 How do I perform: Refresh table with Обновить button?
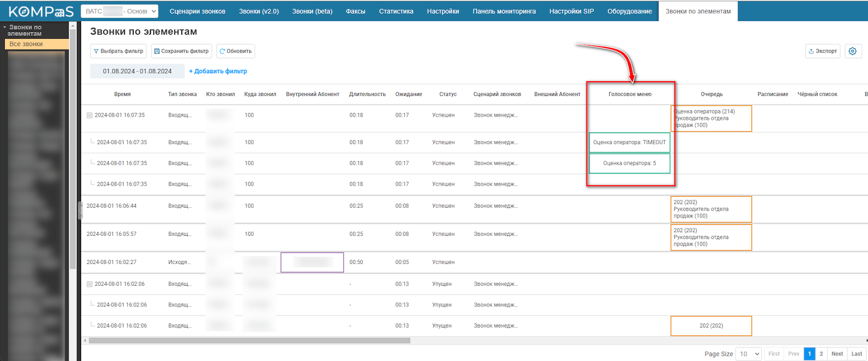(236, 51)
